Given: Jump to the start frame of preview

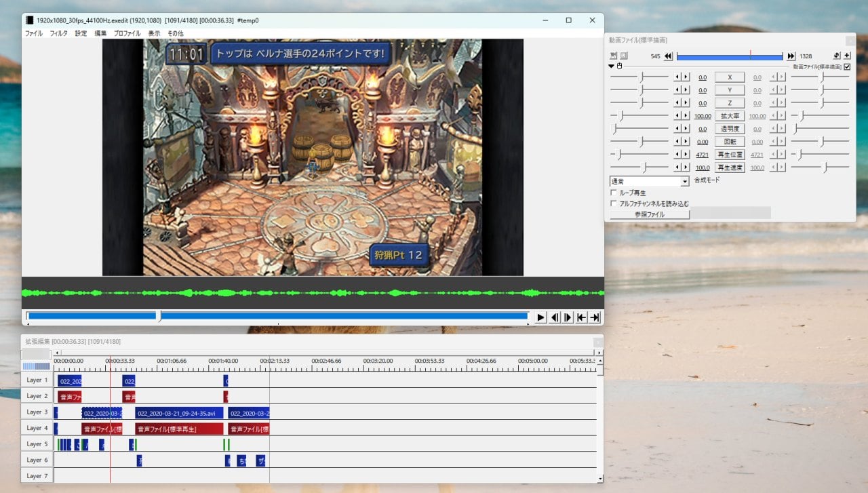Looking at the screenshot, I should (x=582, y=317).
